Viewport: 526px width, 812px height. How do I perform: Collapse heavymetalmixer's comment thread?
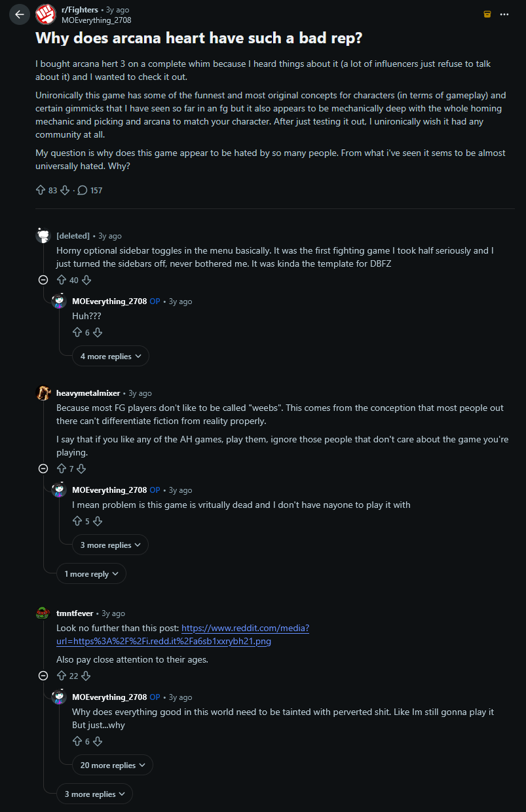[x=43, y=469]
